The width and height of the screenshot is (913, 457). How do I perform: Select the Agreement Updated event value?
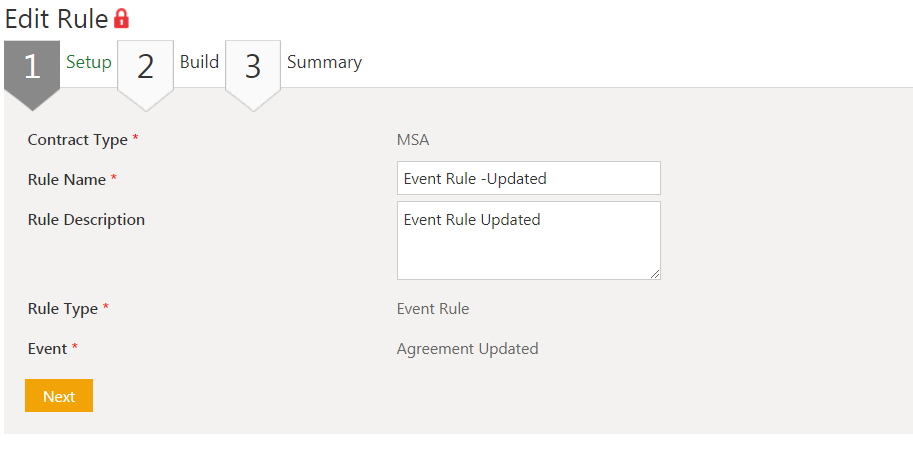[467, 349]
